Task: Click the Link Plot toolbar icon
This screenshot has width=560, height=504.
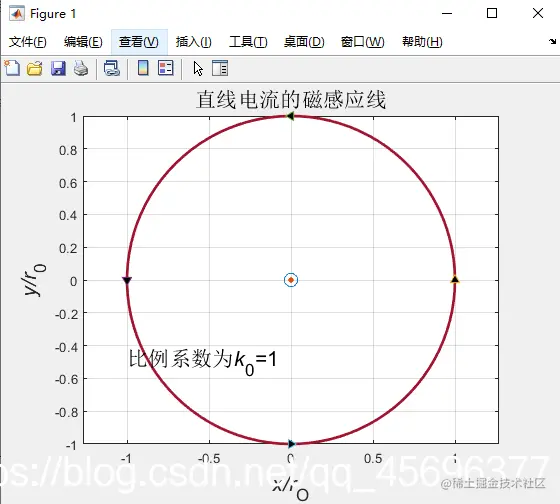Action: (112, 68)
